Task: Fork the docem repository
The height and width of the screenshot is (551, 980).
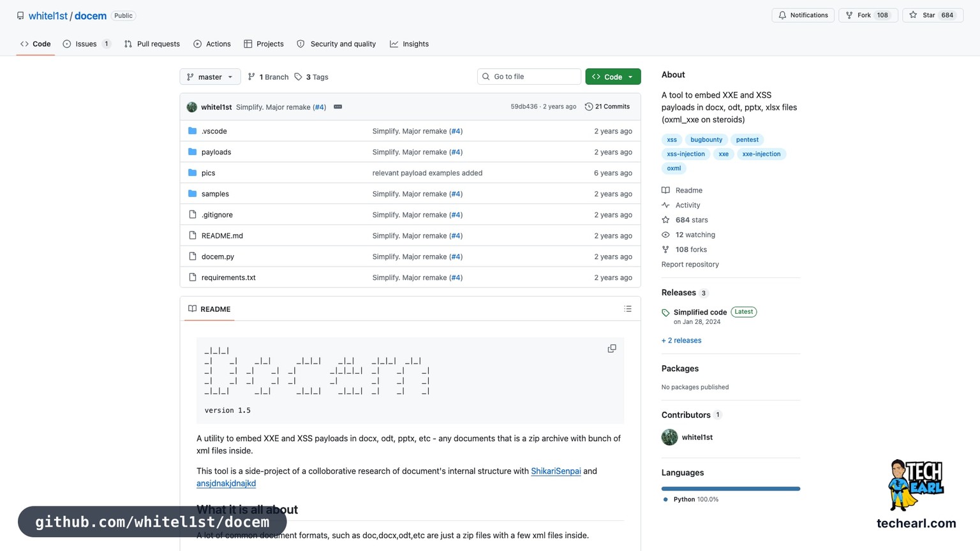Action: tap(868, 15)
